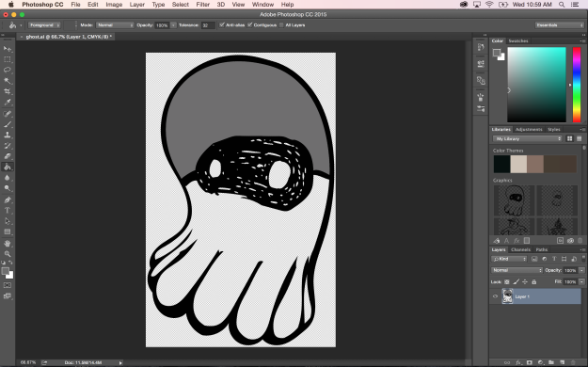Select the Clone Stamp tool
This screenshot has height=367, width=588.
click(8, 135)
